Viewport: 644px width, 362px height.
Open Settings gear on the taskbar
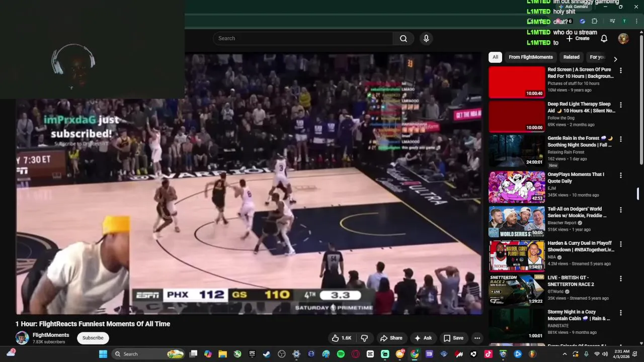(x=296, y=354)
